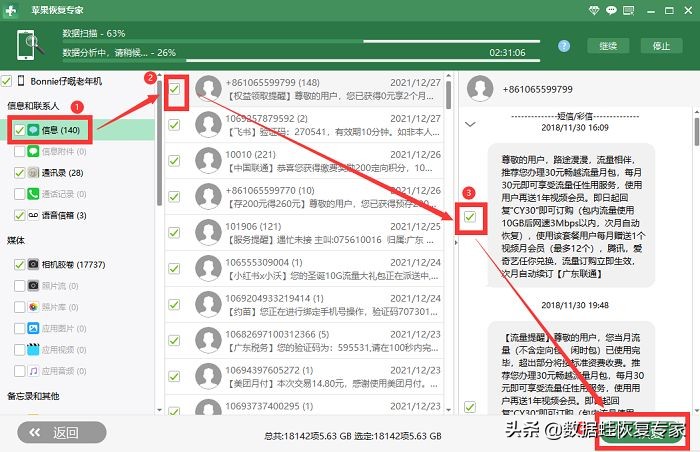Click conversation list scroll-down arrow

tap(448, 409)
